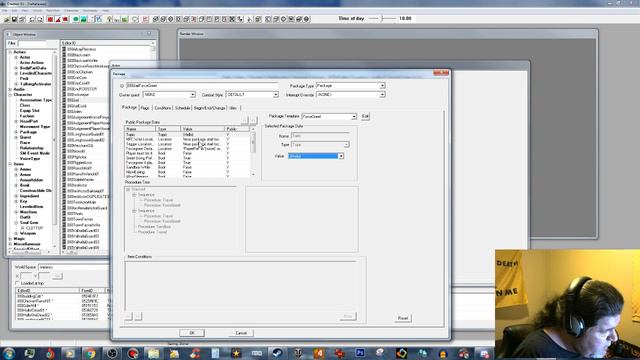Collapse the Items tree node
Viewport: 640px width, 360px height.
11,164
